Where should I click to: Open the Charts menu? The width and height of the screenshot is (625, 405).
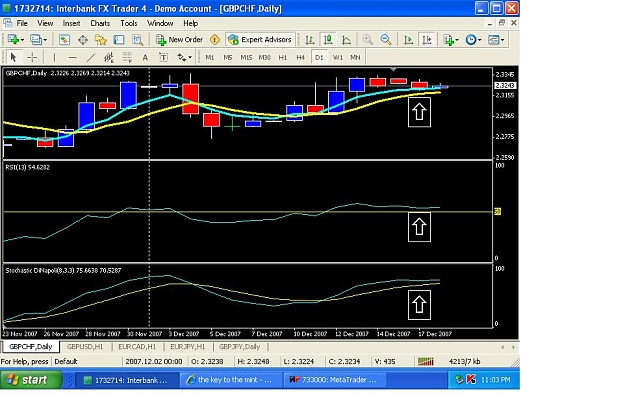[100, 23]
